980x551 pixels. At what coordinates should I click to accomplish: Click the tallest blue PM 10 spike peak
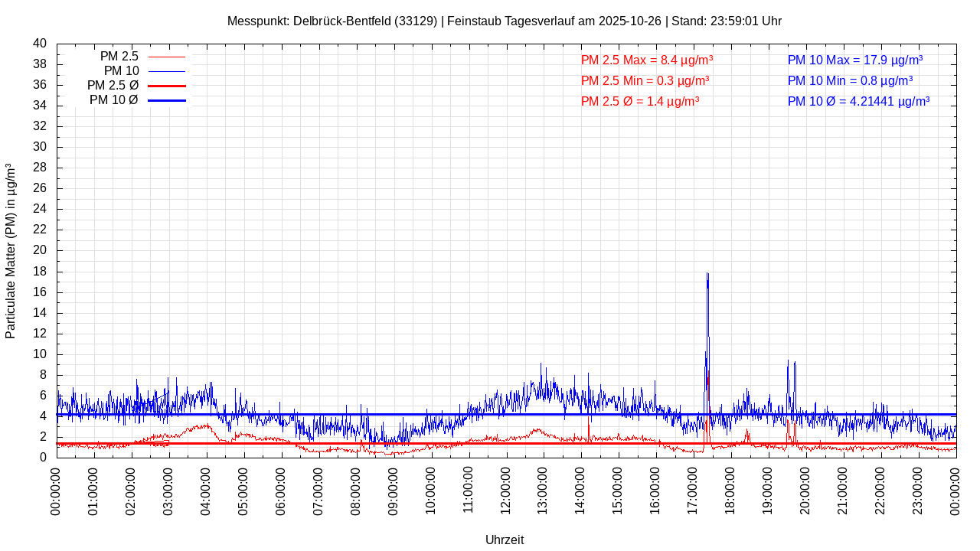pyautogui.click(x=707, y=274)
